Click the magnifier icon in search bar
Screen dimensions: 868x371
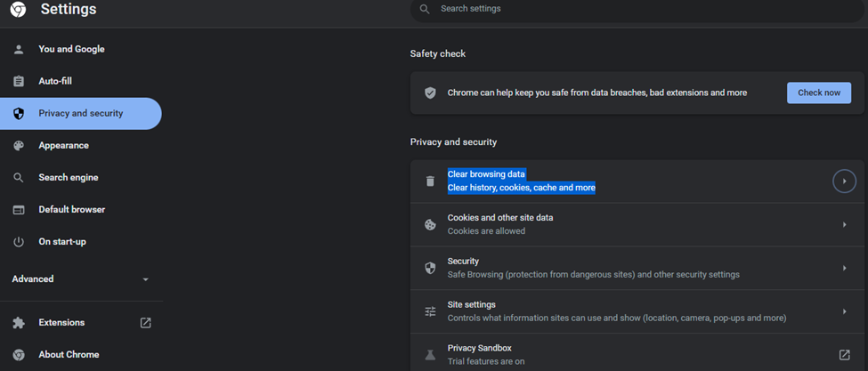pyautogui.click(x=425, y=9)
